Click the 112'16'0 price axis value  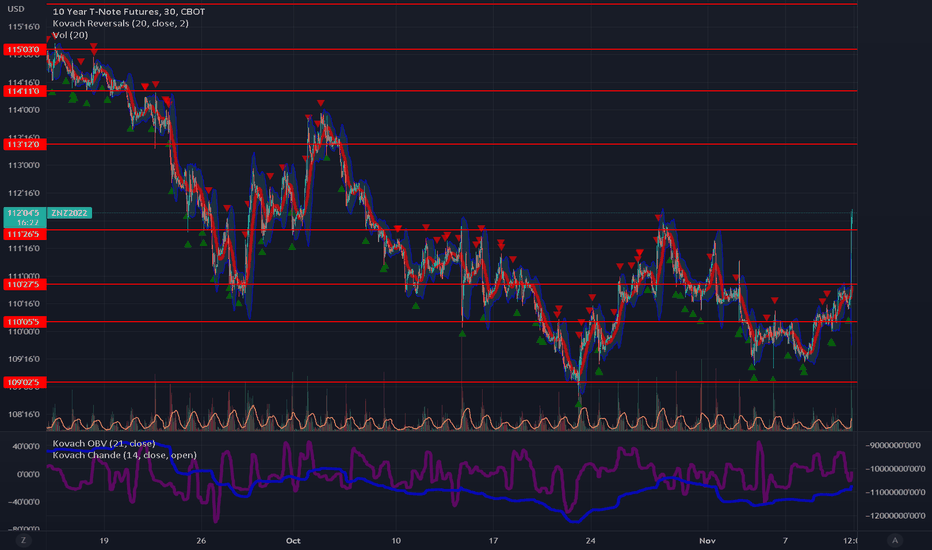(24, 193)
